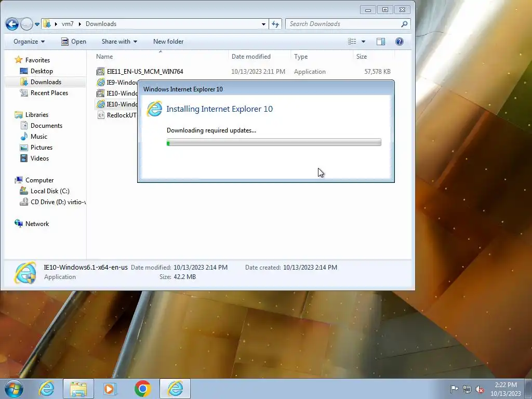The width and height of the screenshot is (532, 399).
Task: Select Network in the navigation pane
Action: pyautogui.click(x=32, y=223)
